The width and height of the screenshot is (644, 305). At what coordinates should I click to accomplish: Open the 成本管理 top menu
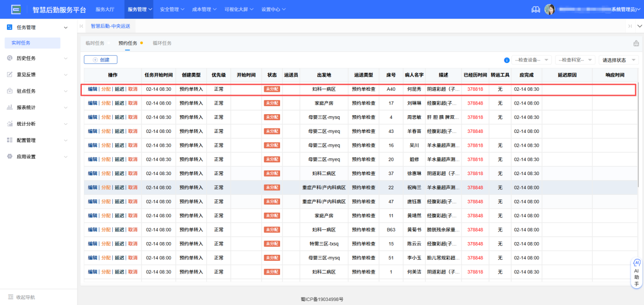(x=202, y=9)
